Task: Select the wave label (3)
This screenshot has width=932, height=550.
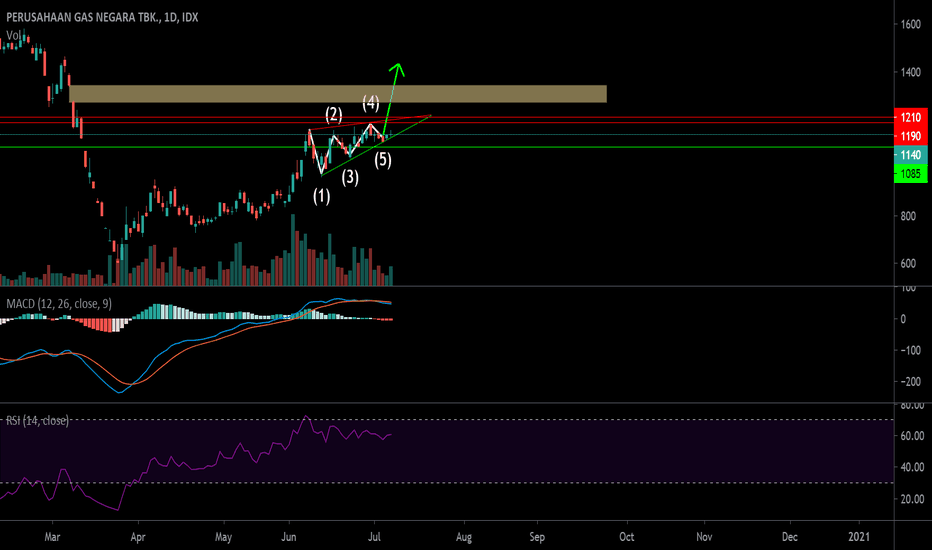Action: pos(350,177)
